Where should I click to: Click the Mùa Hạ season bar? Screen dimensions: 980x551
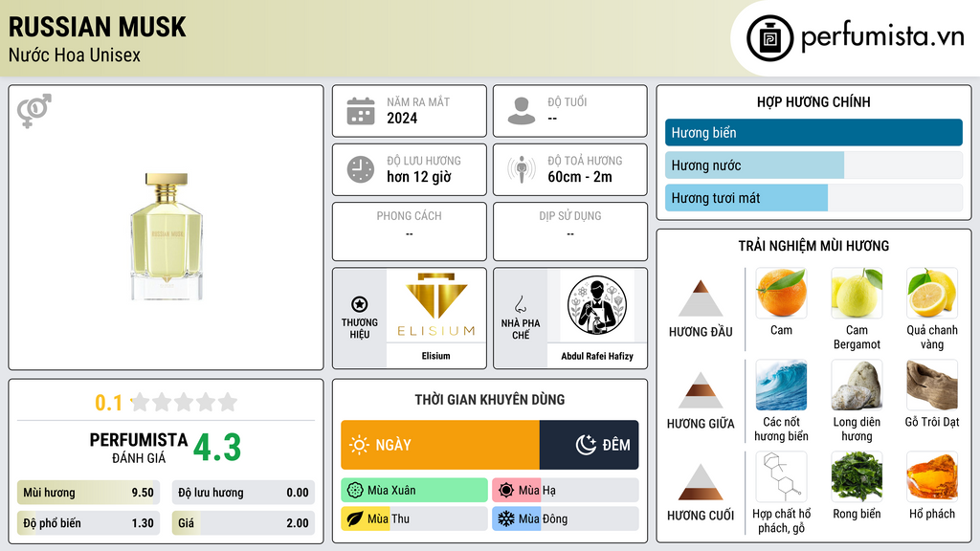click(566, 491)
